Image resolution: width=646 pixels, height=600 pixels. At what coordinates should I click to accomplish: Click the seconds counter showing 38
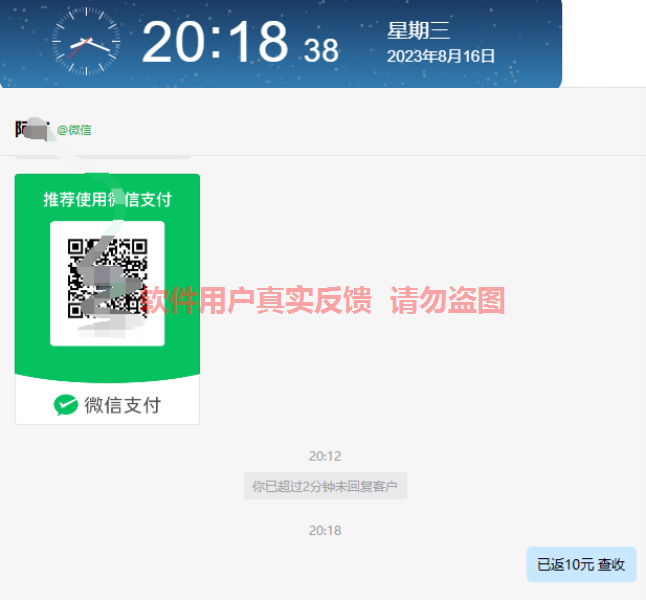321,51
